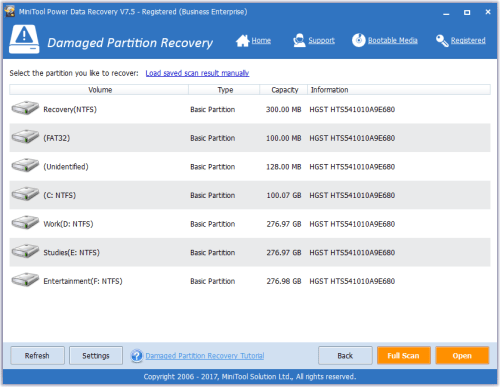Click the Registered key icon
The width and height of the screenshot is (500, 387).
442,41
